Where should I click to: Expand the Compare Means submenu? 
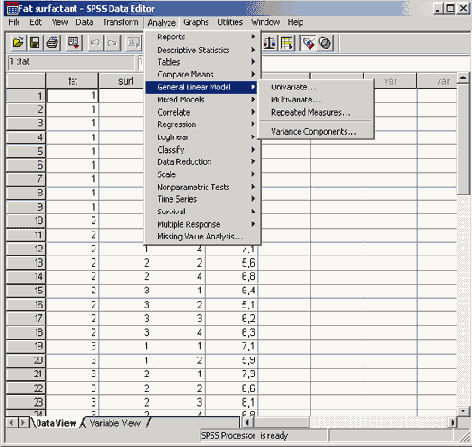pos(203,74)
